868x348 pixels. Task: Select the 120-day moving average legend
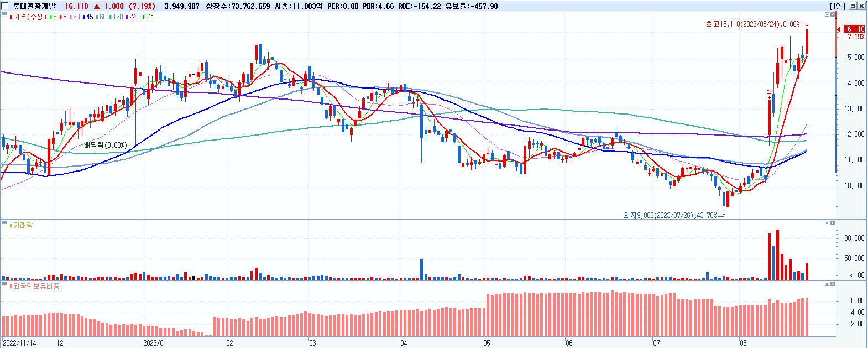[x=116, y=17]
